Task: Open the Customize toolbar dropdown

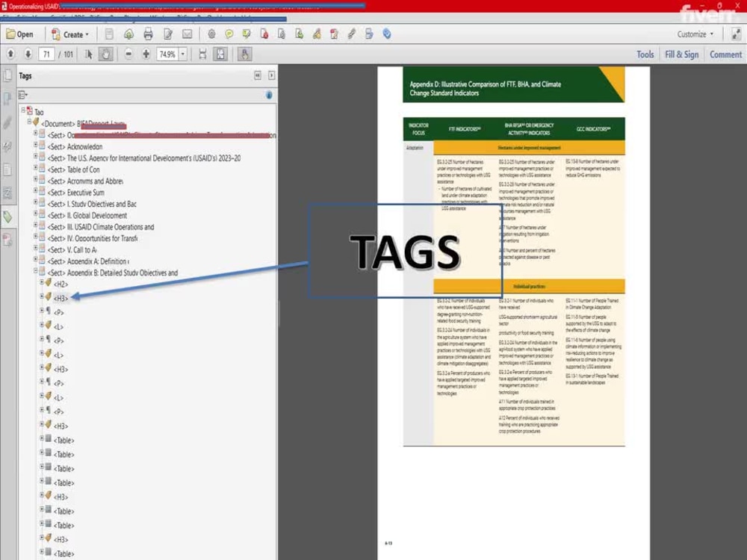Action: [695, 34]
